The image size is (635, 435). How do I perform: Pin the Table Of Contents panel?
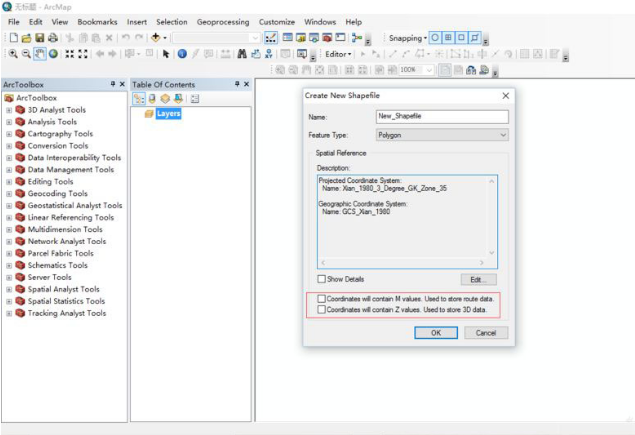click(237, 84)
